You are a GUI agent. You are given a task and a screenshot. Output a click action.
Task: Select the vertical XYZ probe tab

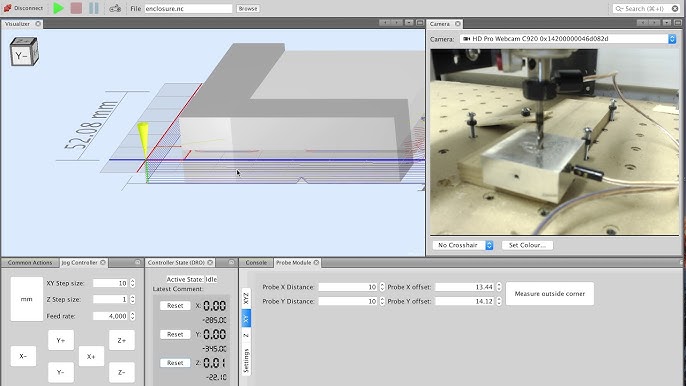click(x=246, y=298)
